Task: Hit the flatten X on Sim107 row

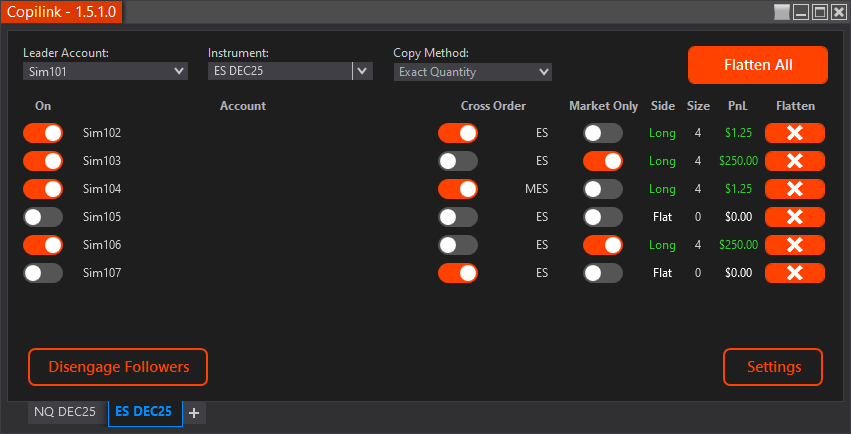Action: [794, 273]
